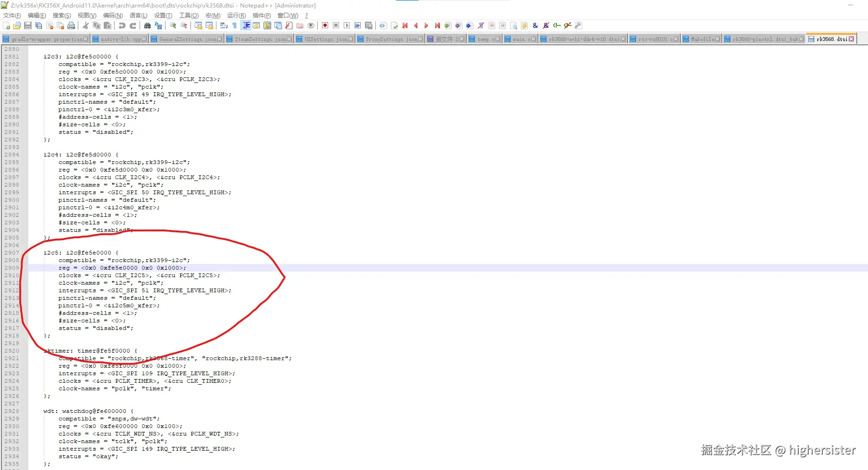868x470 pixels.
Task: Click the Copy icon in toolbar
Action: pos(97,25)
